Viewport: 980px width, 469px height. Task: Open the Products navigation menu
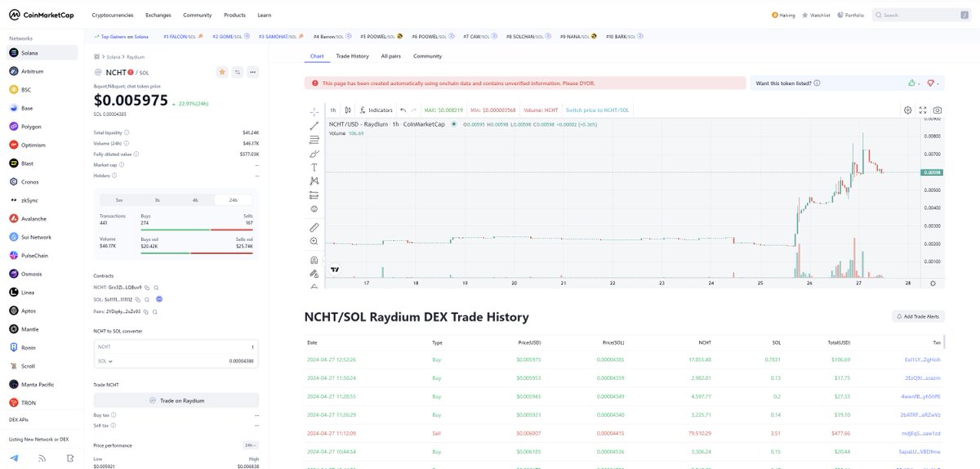(234, 15)
